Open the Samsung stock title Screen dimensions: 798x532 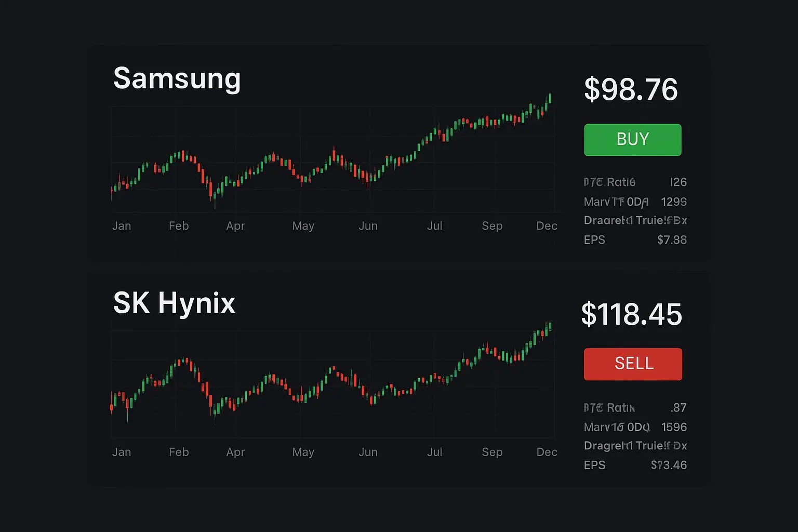[x=177, y=78]
